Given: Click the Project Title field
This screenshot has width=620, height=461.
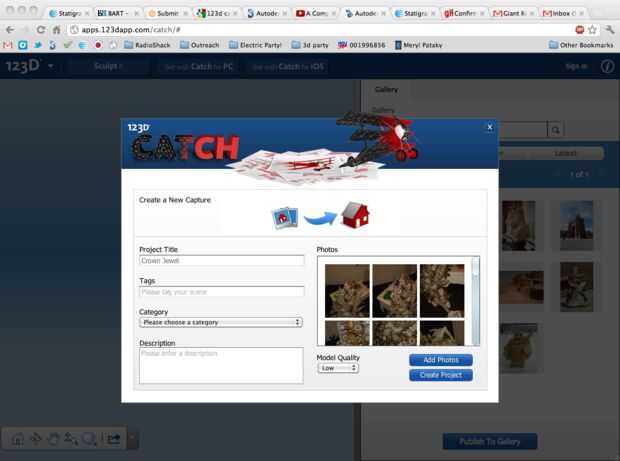Looking at the screenshot, I should pos(221,261).
